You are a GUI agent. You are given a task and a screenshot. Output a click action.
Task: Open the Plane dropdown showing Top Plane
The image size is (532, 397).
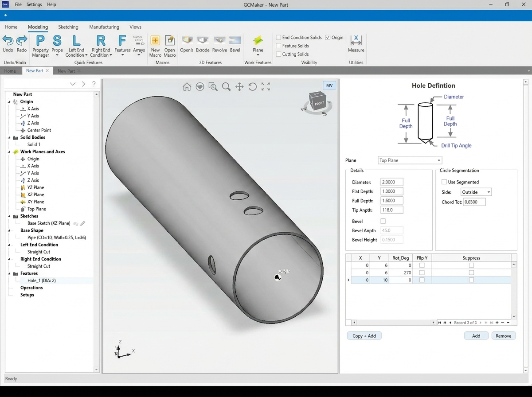[x=410, y=160]
